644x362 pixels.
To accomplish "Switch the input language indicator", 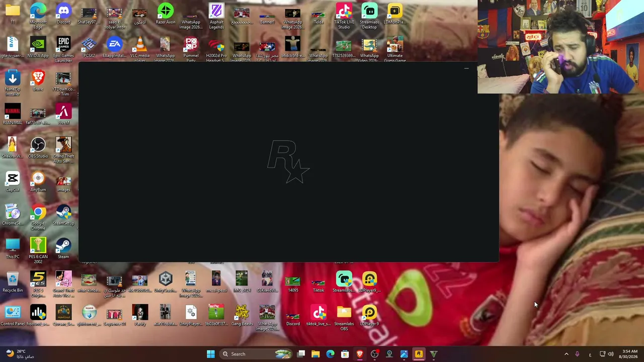I will (590, 354).
